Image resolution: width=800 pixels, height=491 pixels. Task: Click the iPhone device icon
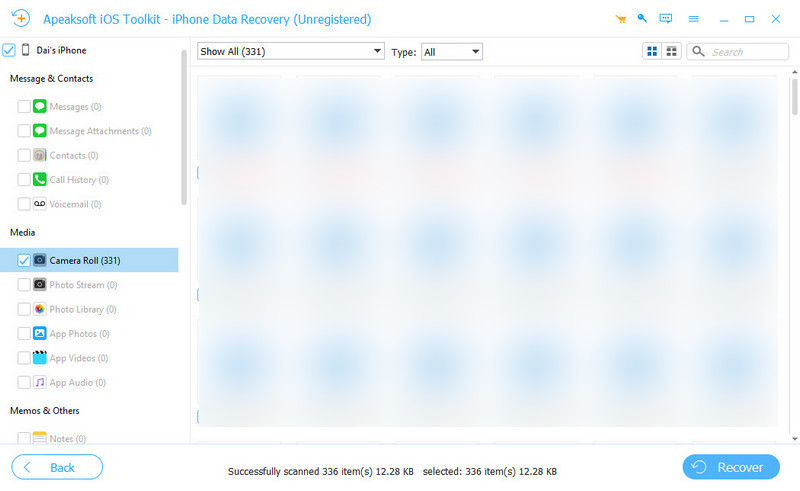[x=26, y=50]
